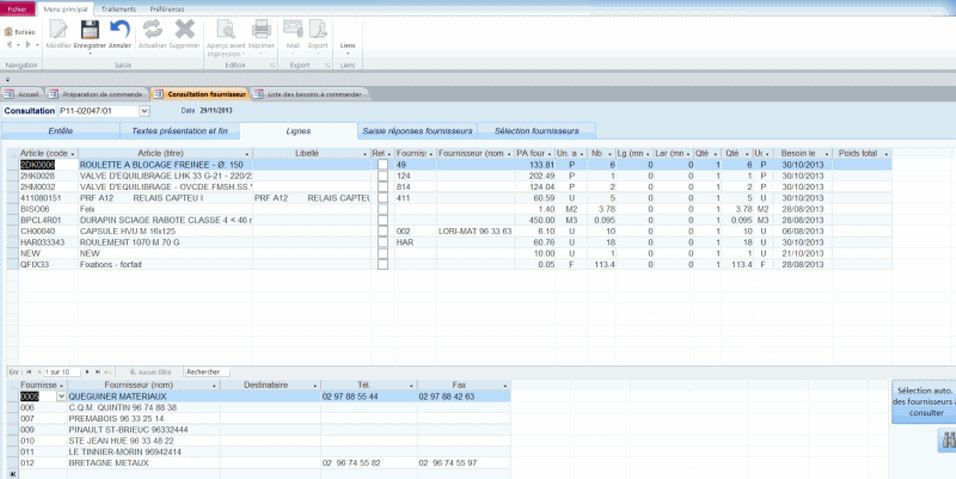This screenshot has height=479, width=956.
Task: Refresh data with the Actualiser icon
Action: 152,29
